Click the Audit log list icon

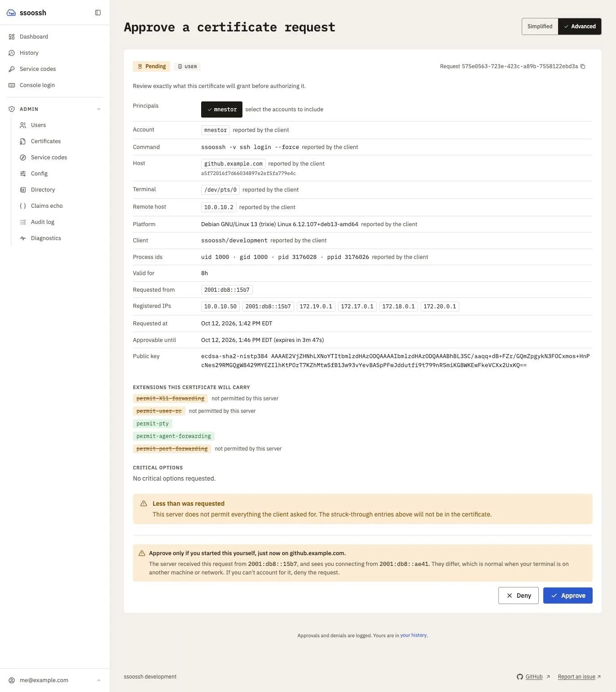(23, 222)
